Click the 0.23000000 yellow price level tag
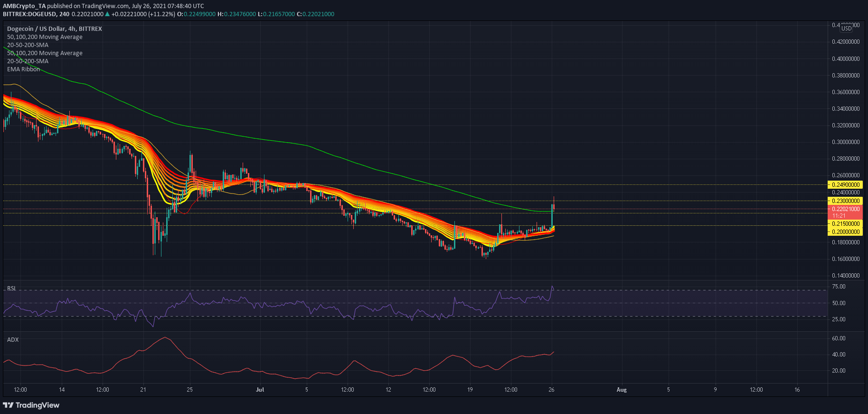 [845, 201]
